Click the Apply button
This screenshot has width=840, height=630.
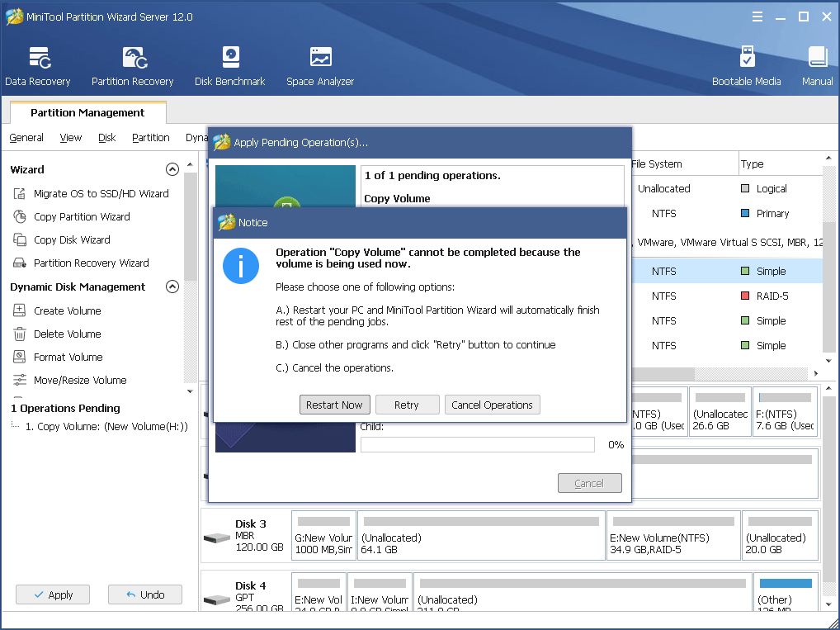pos(53,594)
